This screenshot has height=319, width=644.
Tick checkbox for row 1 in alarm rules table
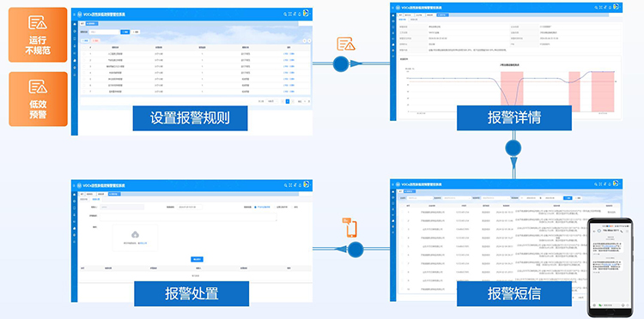(x=84, y=54)
